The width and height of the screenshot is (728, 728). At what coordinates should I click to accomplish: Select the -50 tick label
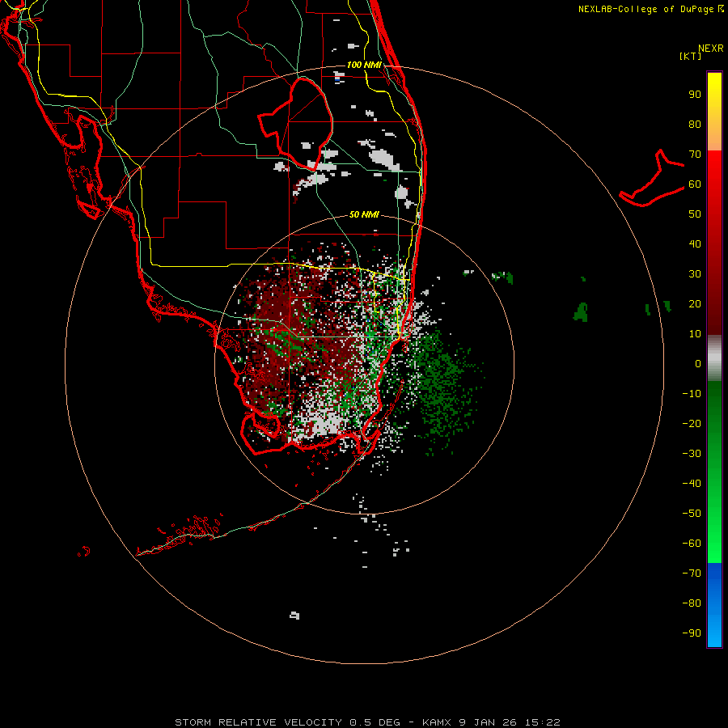tap(692, 514)
